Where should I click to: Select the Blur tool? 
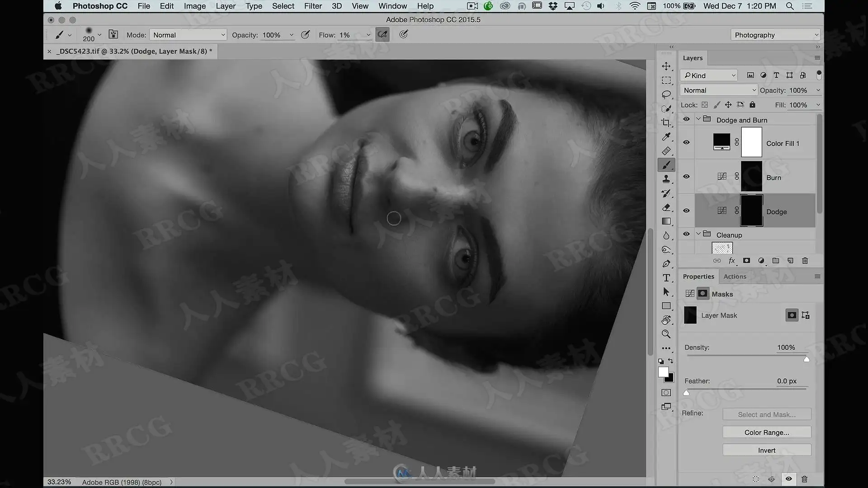666,235
